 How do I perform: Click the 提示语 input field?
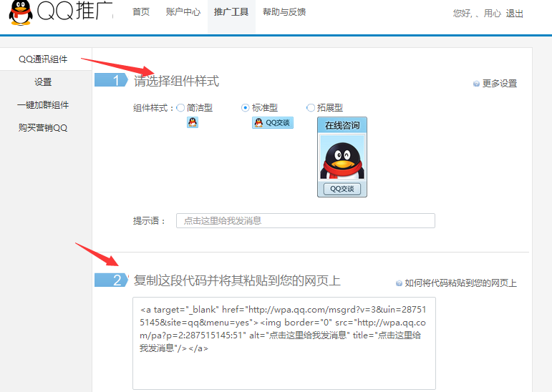click(x=306, y=220)
